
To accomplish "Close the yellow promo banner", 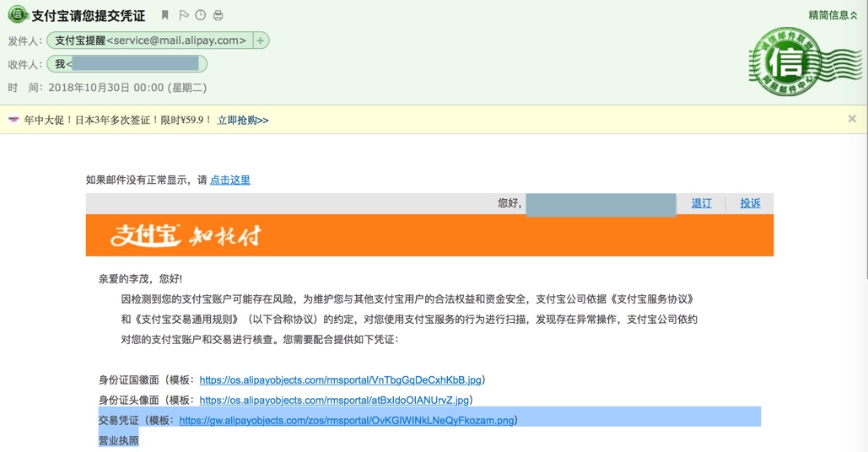I will pyautogui.click(x=852, y=119).
